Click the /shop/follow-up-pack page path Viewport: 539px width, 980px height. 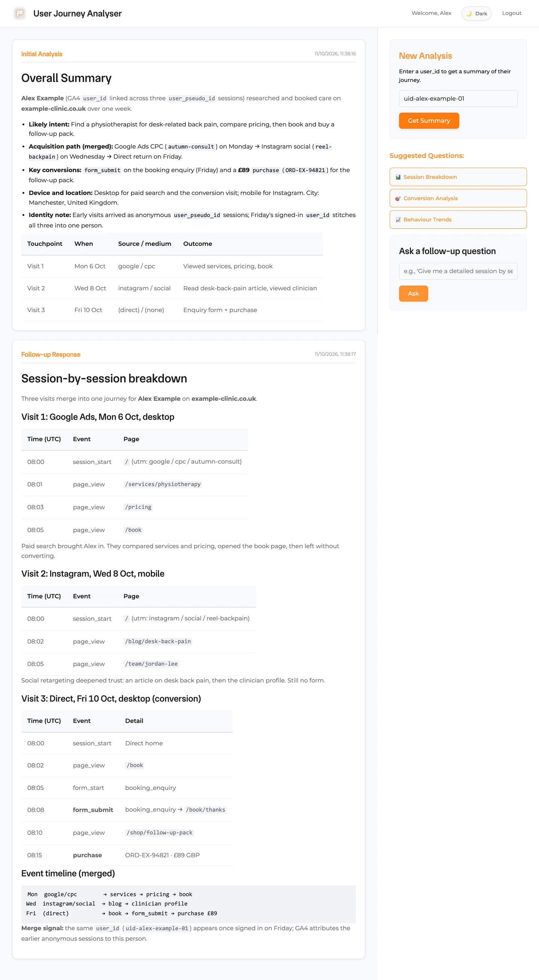(159, 833)
